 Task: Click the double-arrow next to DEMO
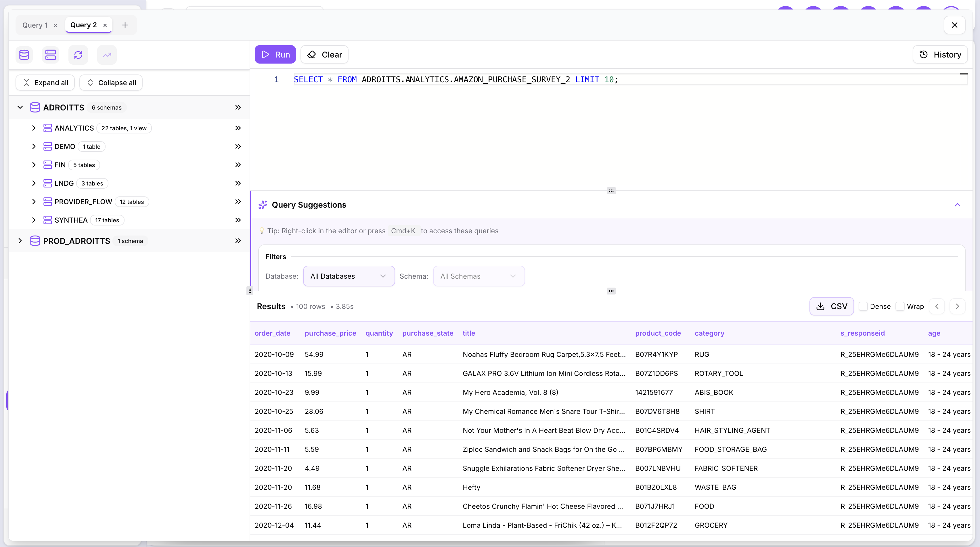pos(238,146)
